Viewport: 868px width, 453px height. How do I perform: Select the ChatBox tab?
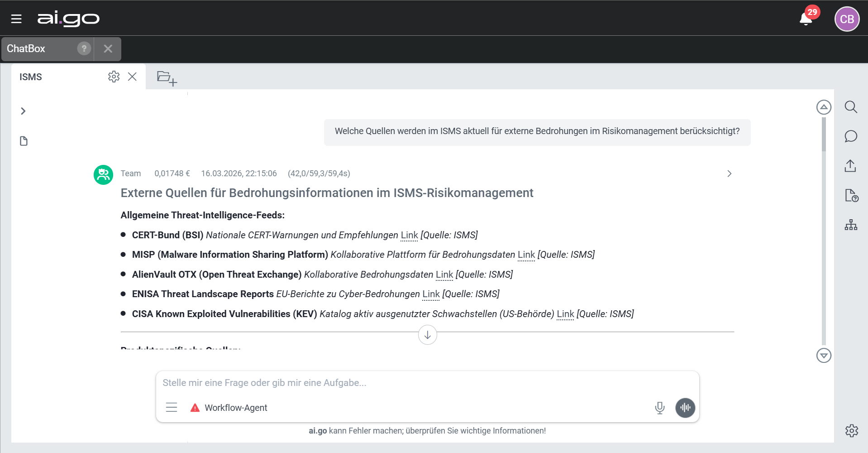pos(26,48)
